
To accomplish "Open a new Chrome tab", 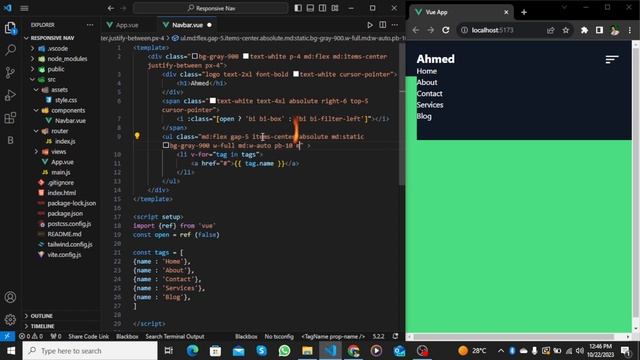I will pos(524,12).
